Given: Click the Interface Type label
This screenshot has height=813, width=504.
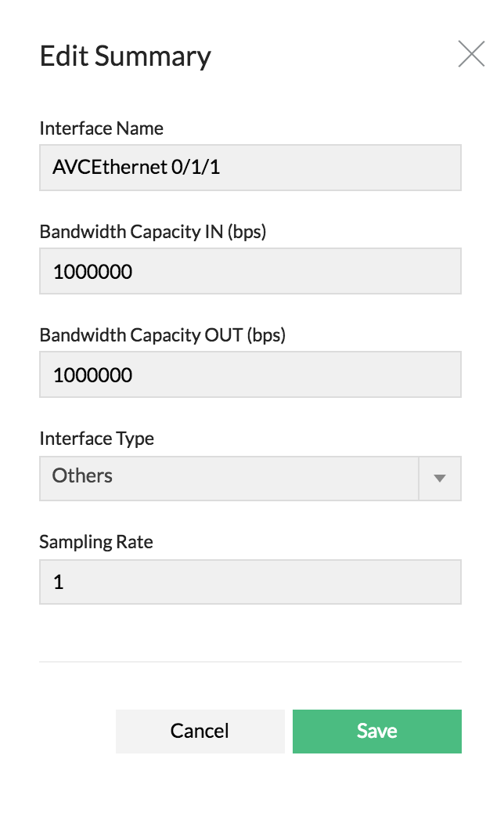Looking at the screenshot, I should 97,439.
